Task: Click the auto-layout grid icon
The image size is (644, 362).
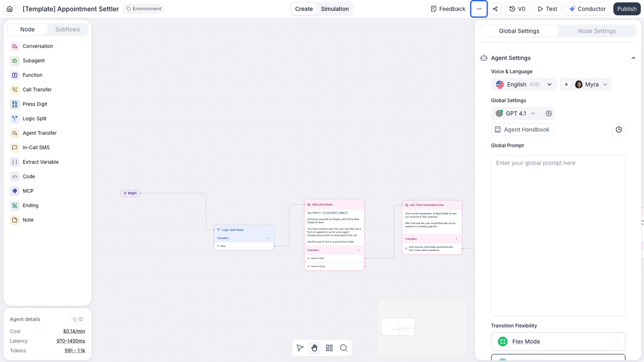Action: (x=330, y=348)
